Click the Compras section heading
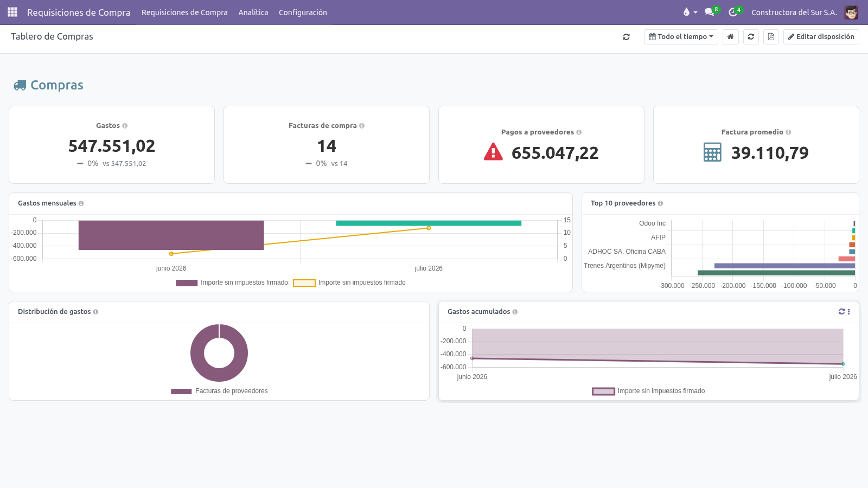Image resolution: width=868 pixels, height=488 pixels. pos(57,85)
